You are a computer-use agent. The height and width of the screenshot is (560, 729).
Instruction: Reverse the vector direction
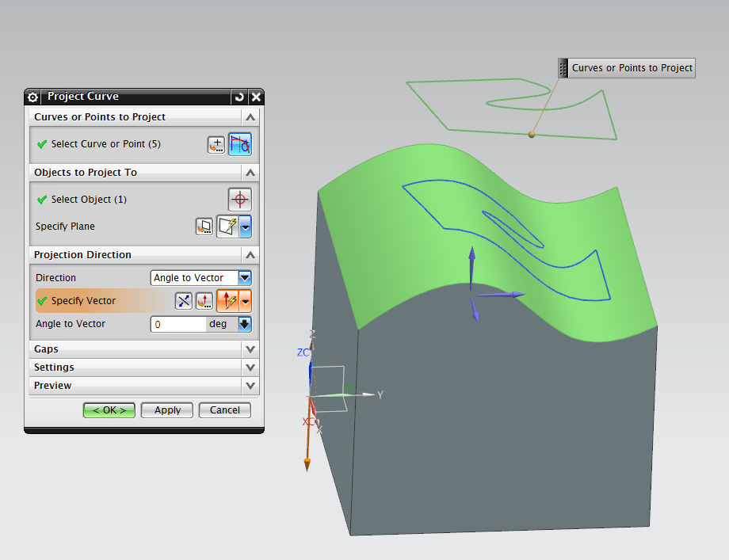(x=184, y=301)
